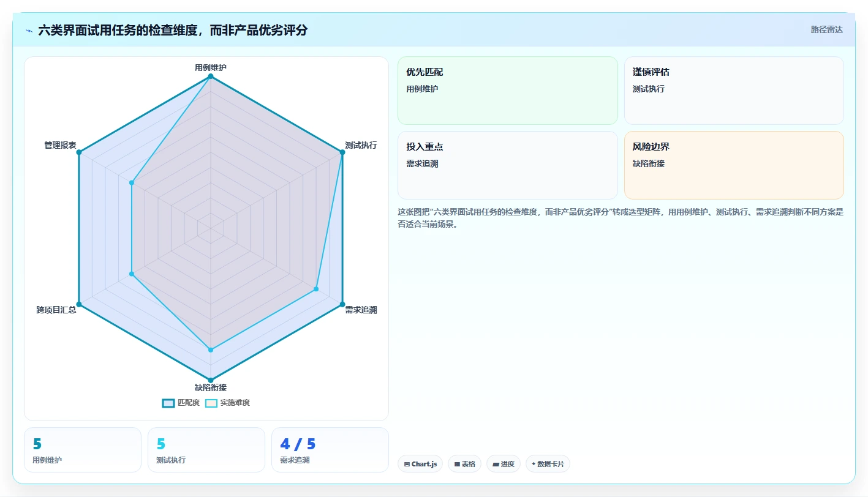Click the 路径雷达 label in the header
This screenshot has width=868, height=497.
tap(826, 29)
